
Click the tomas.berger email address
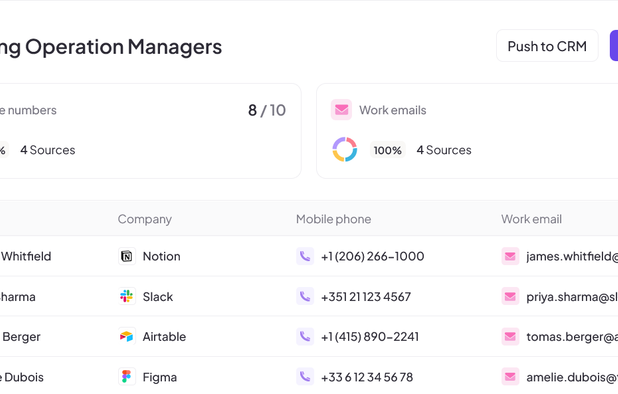(x=572, y=336)
